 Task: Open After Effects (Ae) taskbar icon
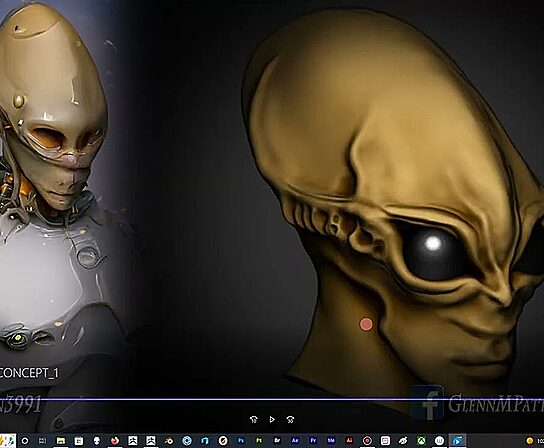coord(295,441)
